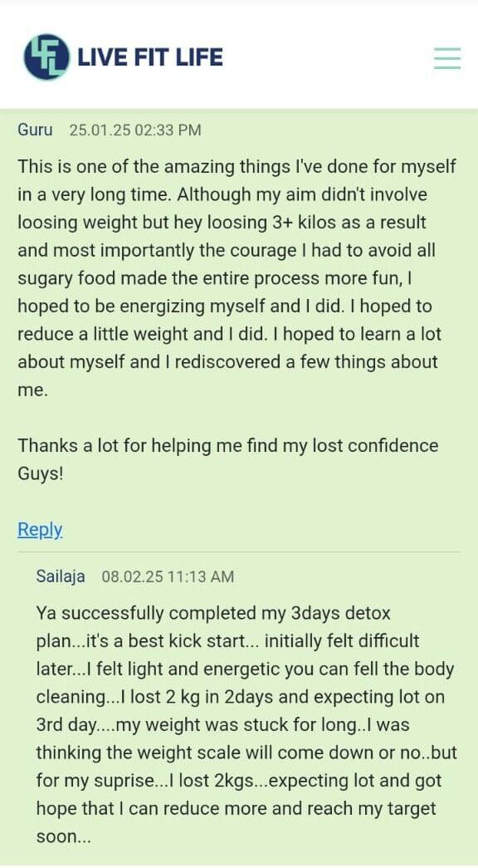The width and height of the screenshot is (478, 868).
Task: Select the Sailaja commenter name
Action: [x=61, y=576]
